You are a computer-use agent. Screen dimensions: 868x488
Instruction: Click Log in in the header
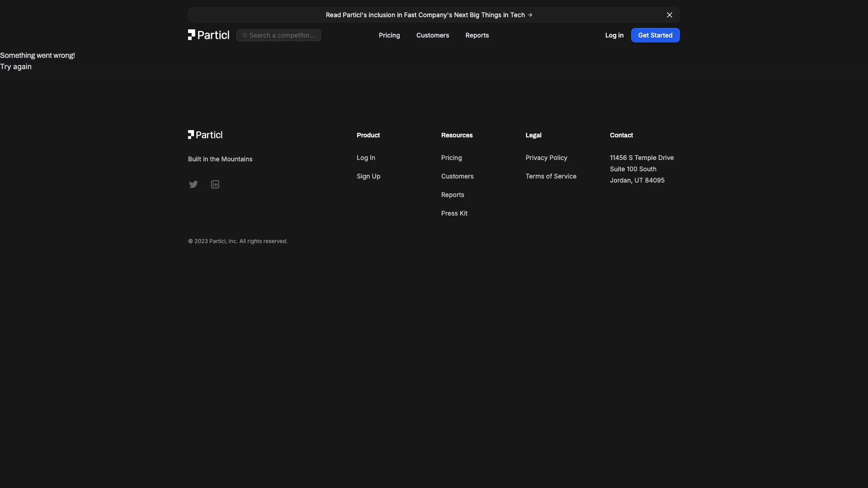pos(614,35)
